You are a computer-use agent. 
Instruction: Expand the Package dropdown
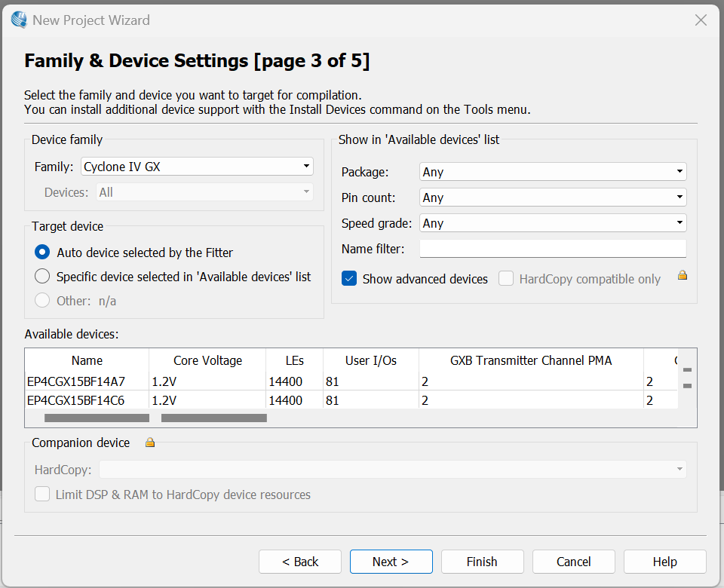click(x=553, y=172)
